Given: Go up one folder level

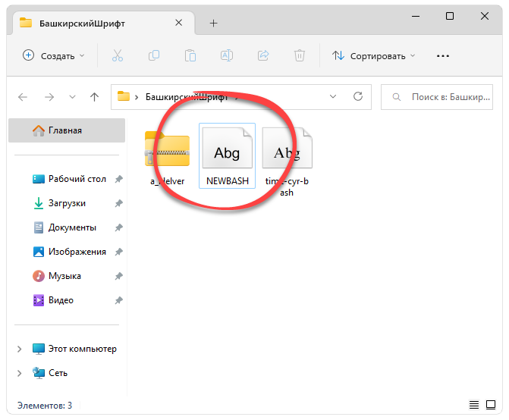Looking at the screenshot, I should [x=95, y=97].
